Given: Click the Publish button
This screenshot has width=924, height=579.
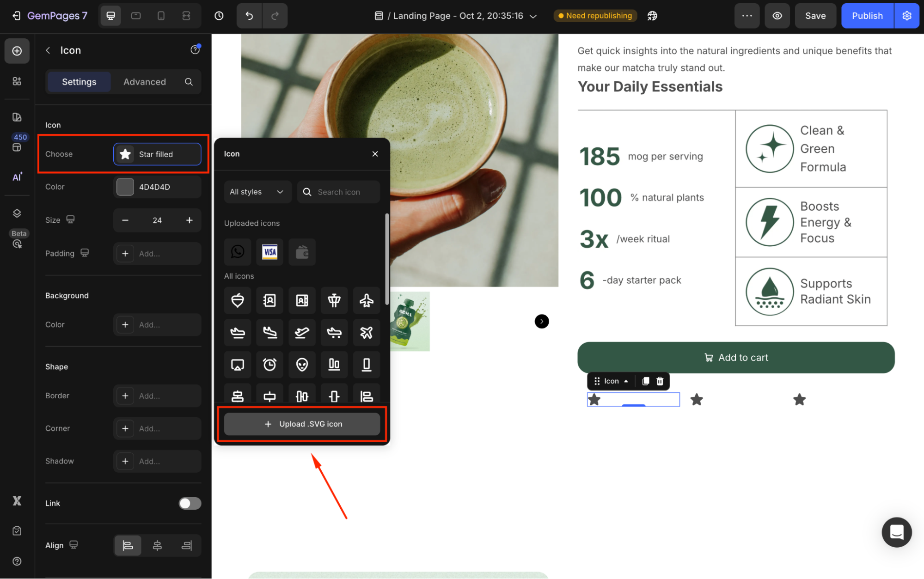Looking at the screenshot, I should 867,16.
